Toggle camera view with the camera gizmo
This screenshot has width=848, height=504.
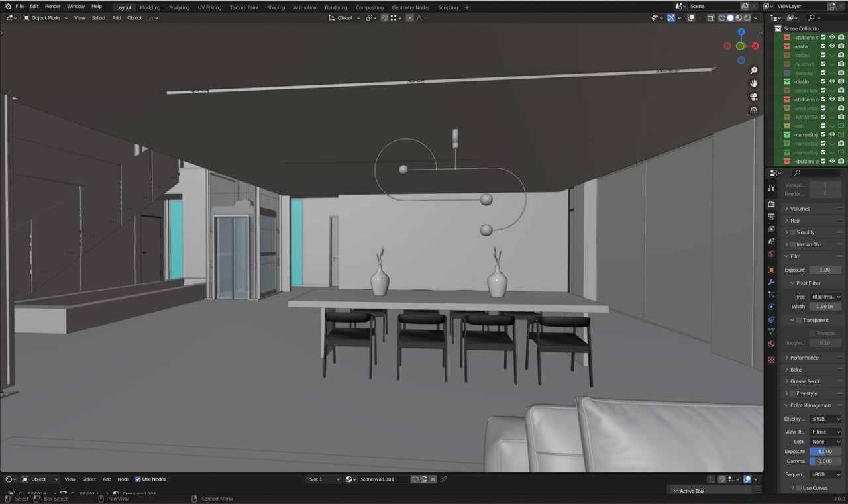(x=754, y=97)
